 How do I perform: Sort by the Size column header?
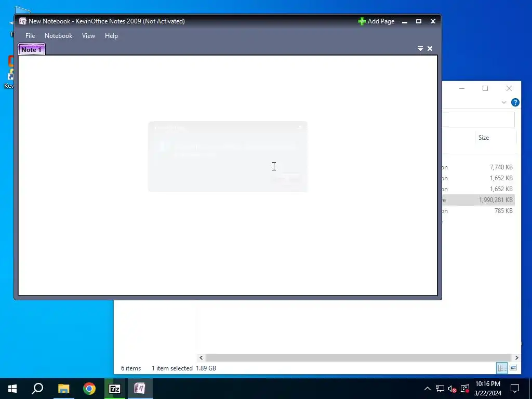point(495,137)
